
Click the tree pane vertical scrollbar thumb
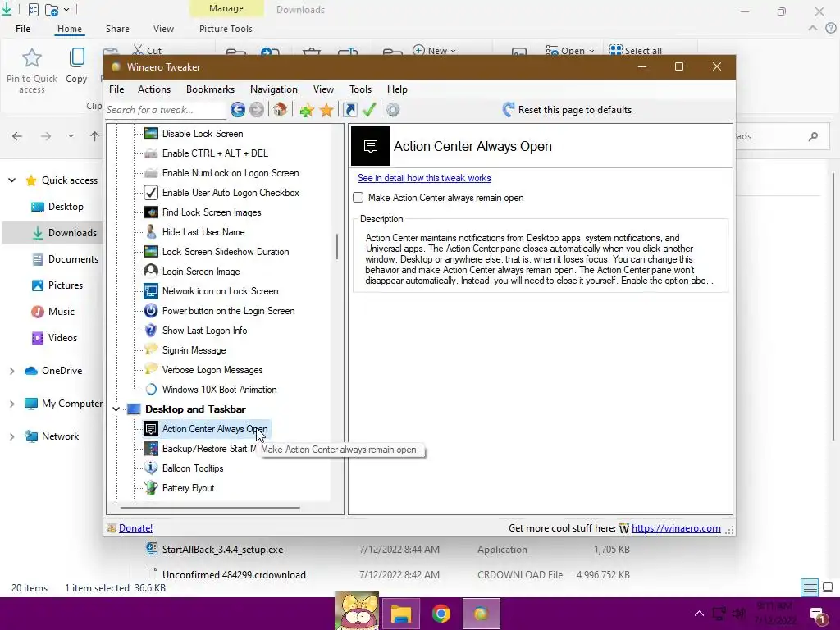point(337,246)
